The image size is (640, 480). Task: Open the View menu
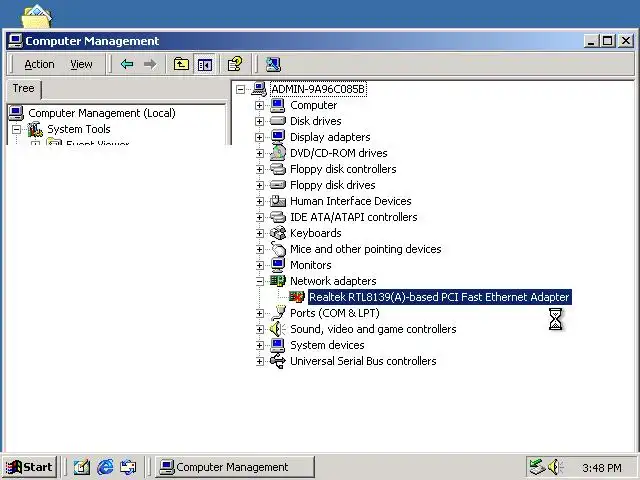click(81, 64)
